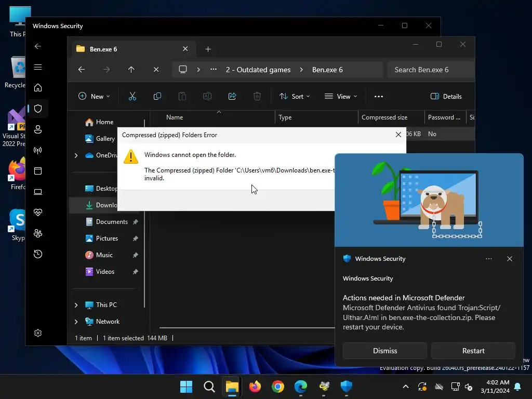Image resolution: width=532 pixels, height=399 pixels.
Task: Open notification options ellipsis in Windows Security toast
Action: click(488, 259)
